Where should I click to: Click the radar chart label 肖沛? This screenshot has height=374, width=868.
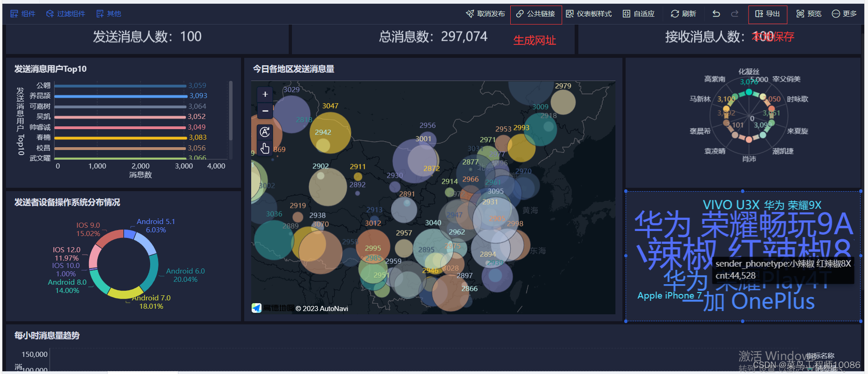(749, 159)
